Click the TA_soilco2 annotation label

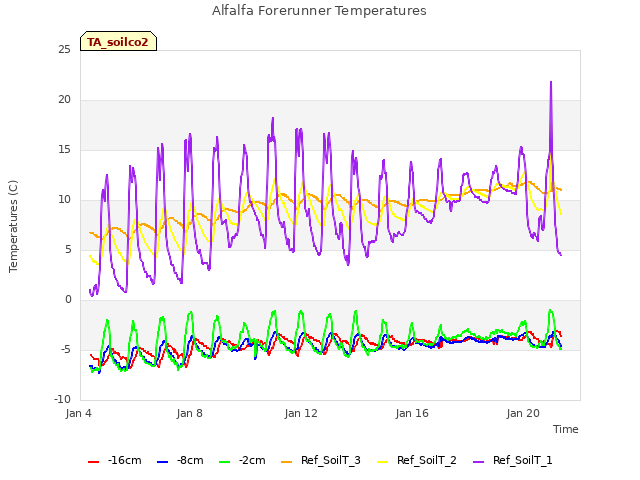click(118, 41)
